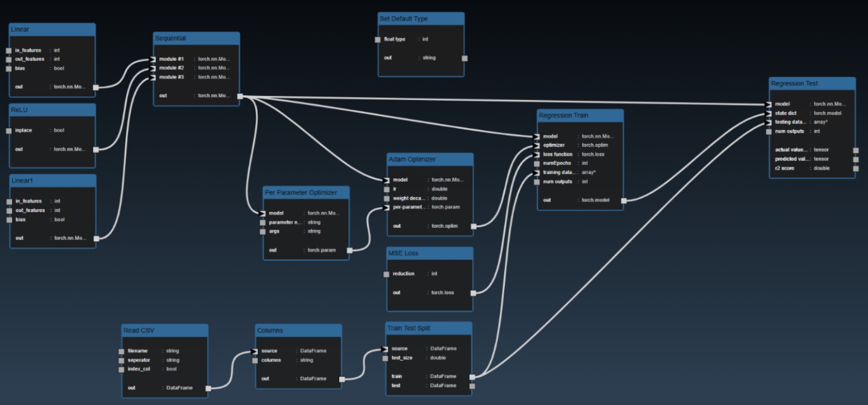Click the Set Default Type float type port

pyautogui.click(x=378, y=39)
